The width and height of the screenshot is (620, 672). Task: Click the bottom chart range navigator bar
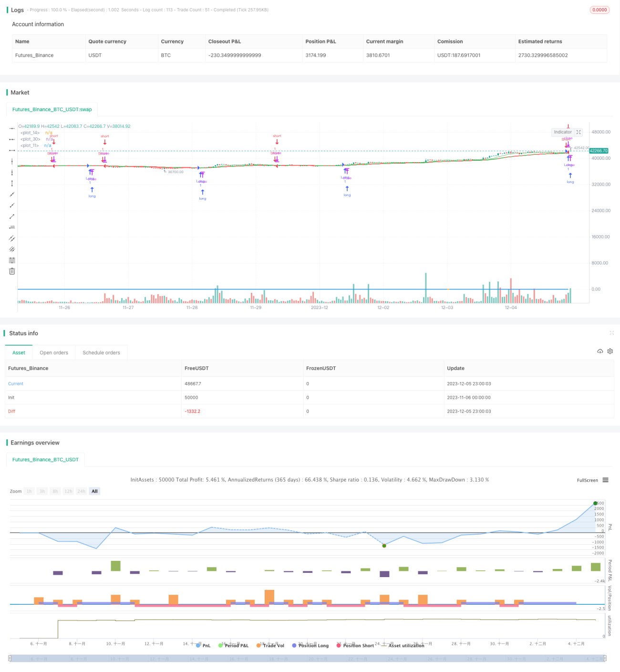(307, 658)
